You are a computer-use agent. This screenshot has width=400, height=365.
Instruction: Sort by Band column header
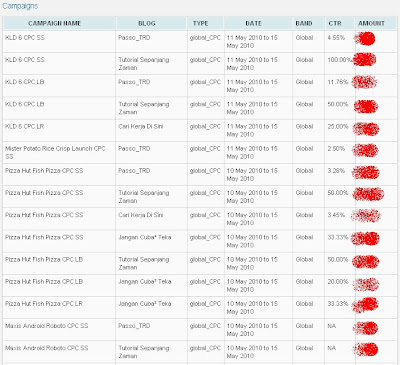pos(304,24)
